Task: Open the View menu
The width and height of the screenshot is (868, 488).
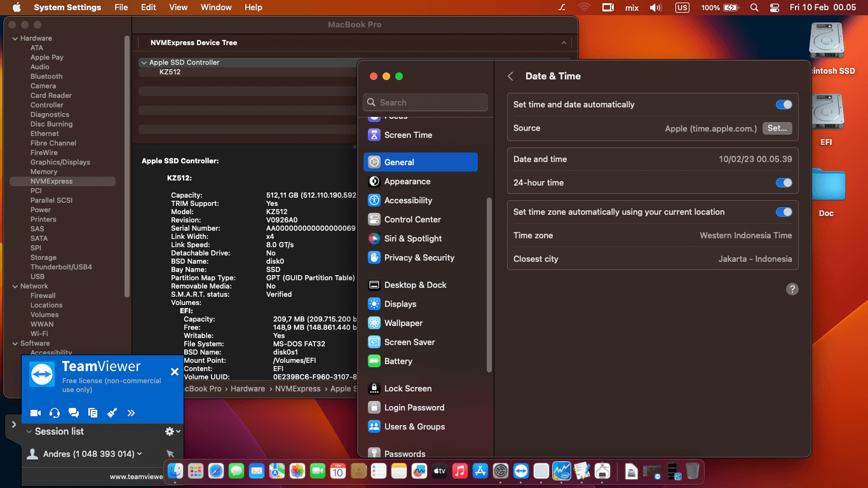Action: pyautogui.click(x=179, y=8)
